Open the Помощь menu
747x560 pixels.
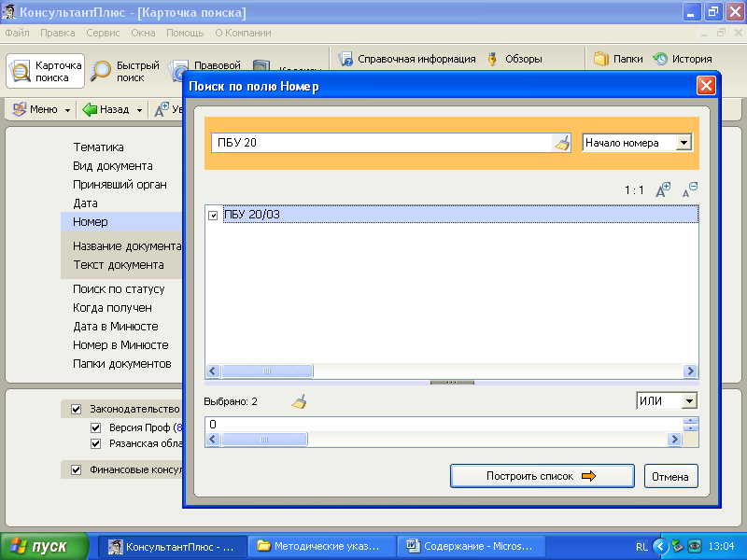click(185, 33)
